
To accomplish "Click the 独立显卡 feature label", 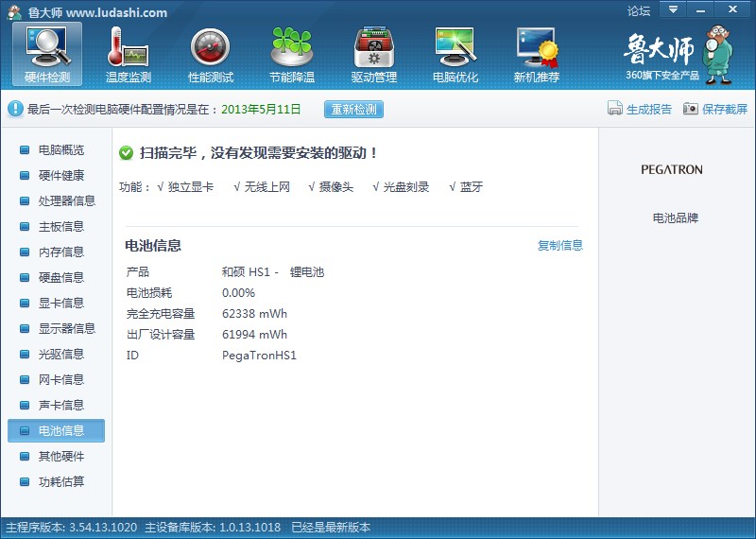I will tap(191, 186).
